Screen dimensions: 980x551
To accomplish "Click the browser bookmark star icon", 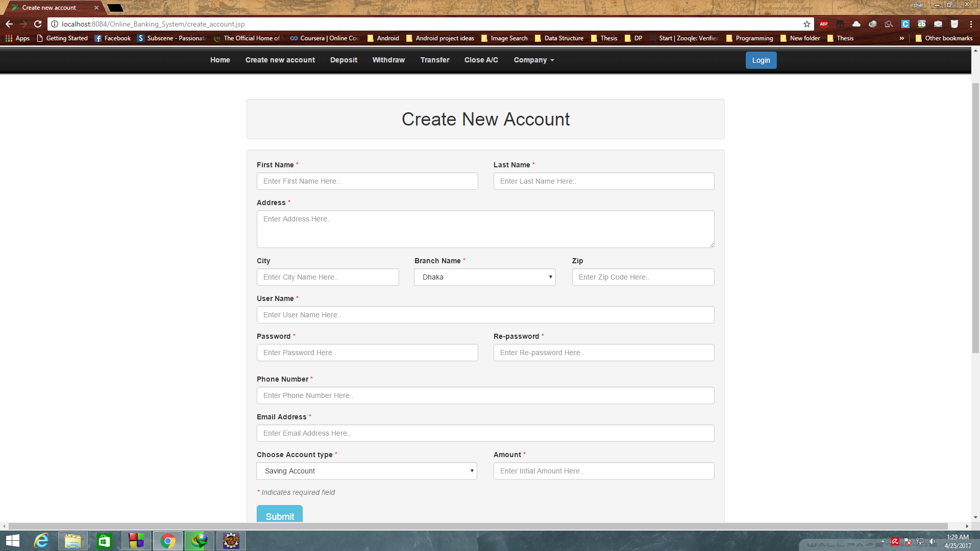I will coord(807,24).
